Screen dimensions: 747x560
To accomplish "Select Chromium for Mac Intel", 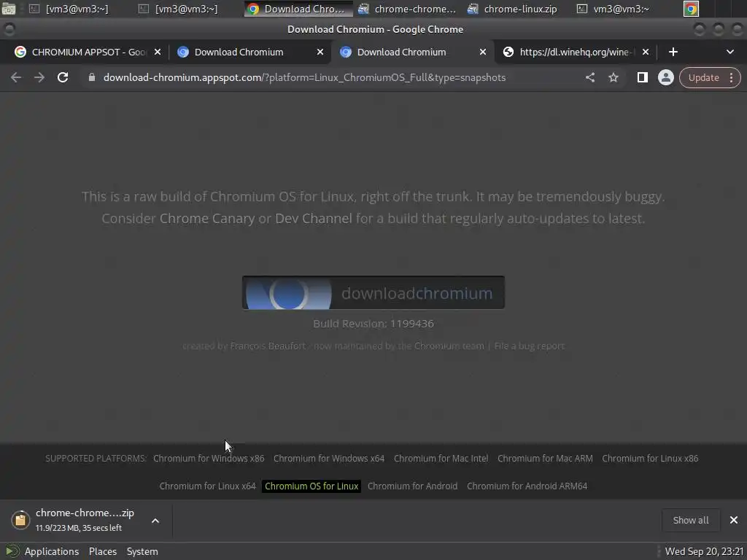I will (x=441, y=459).
